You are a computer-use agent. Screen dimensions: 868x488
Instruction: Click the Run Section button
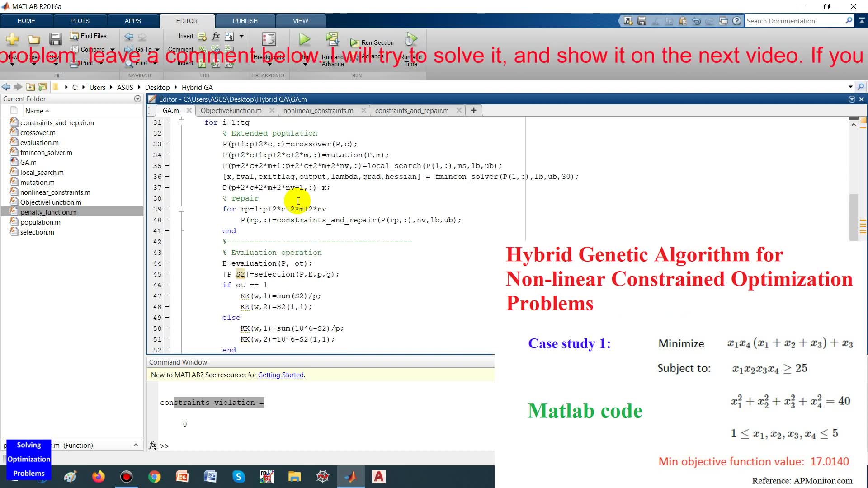(372, 42)
